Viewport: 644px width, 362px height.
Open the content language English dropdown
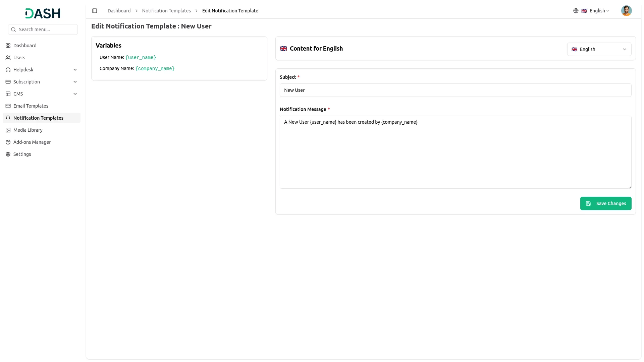pyautogui.click(x=599, y=49)
